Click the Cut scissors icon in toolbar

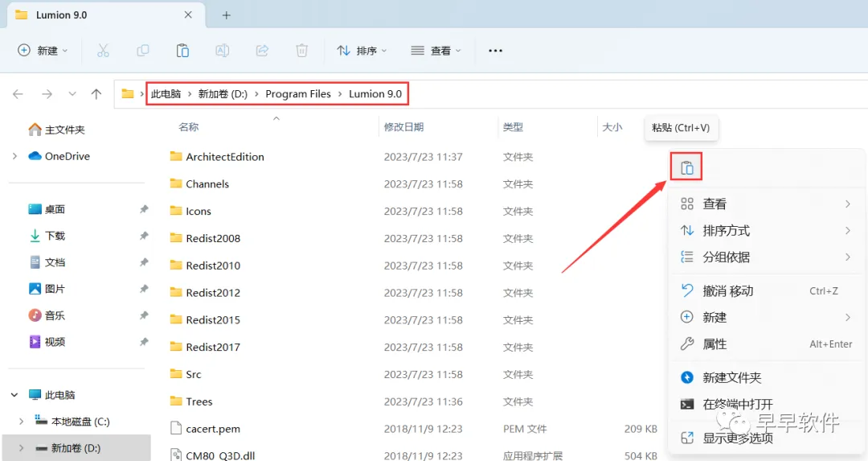point(103,51)
